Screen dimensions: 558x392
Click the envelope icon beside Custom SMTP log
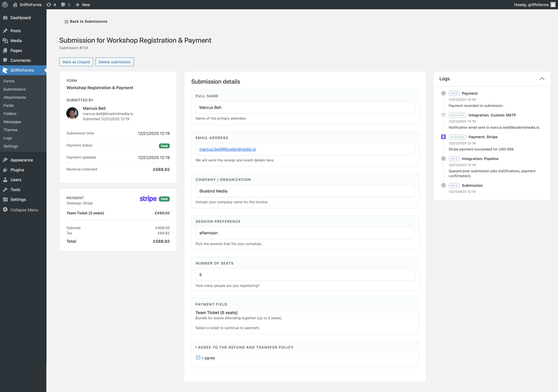(x=443, y=115)
